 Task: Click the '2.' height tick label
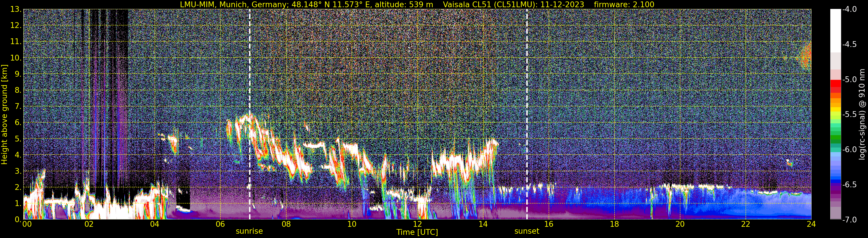tap(18, 188)
